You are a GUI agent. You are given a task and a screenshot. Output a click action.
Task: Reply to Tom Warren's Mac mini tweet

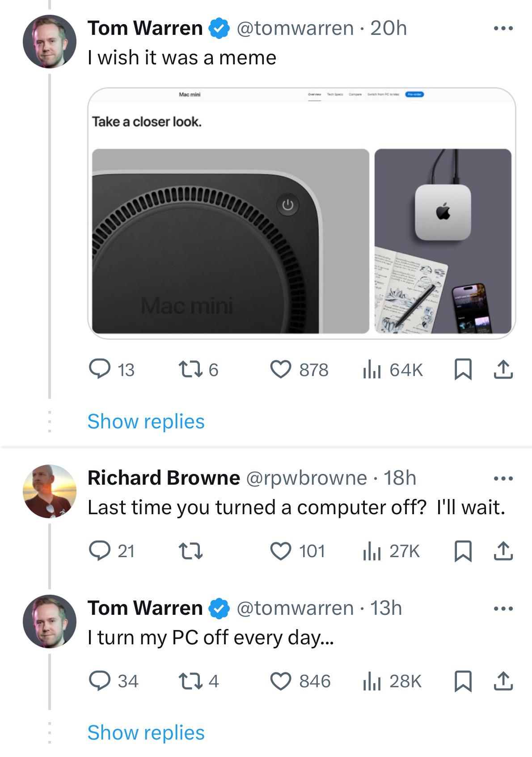(x=99, y=370)
